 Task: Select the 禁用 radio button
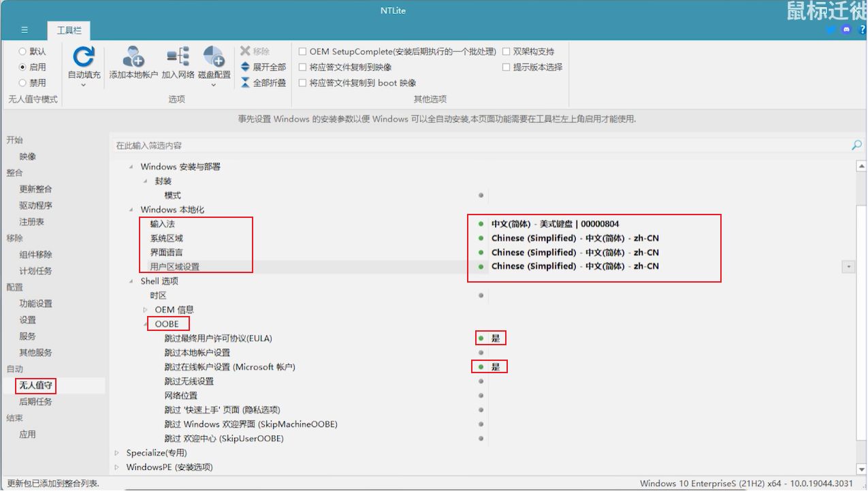point(22,82)
